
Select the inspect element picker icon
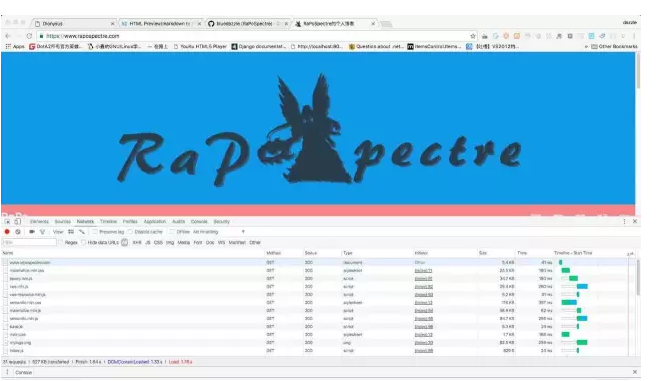tap(7, 222)
